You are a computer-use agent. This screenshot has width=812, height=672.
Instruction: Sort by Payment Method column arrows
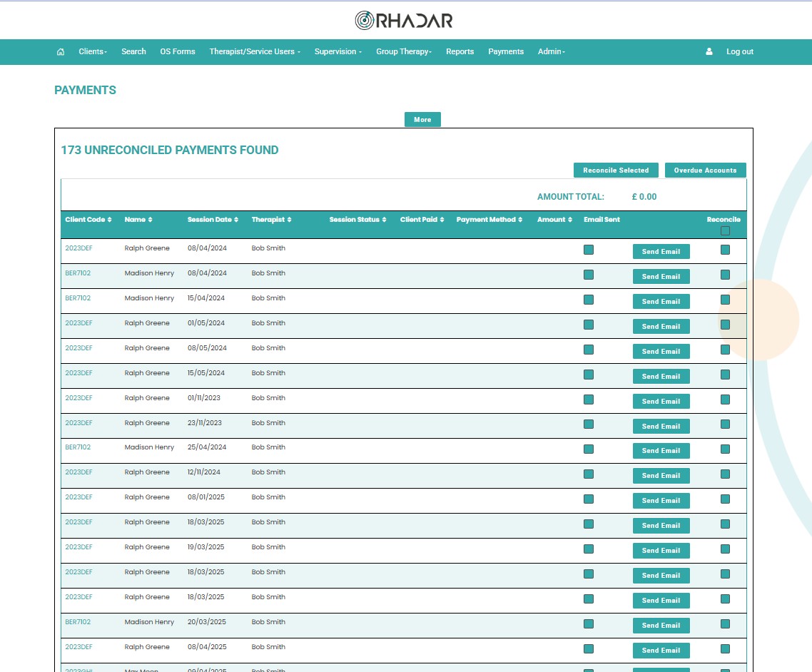click(x=520, y=220)
